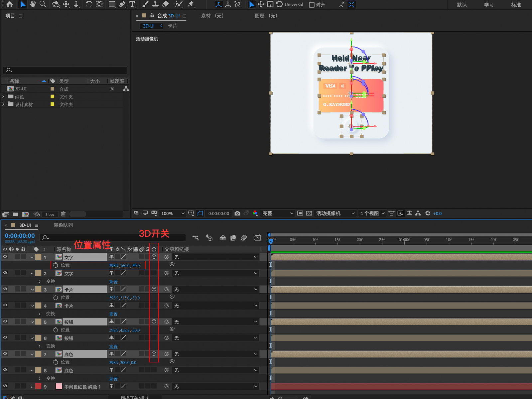Select the Rotation tool
The image size is (532, 399).
click(89, 4)
